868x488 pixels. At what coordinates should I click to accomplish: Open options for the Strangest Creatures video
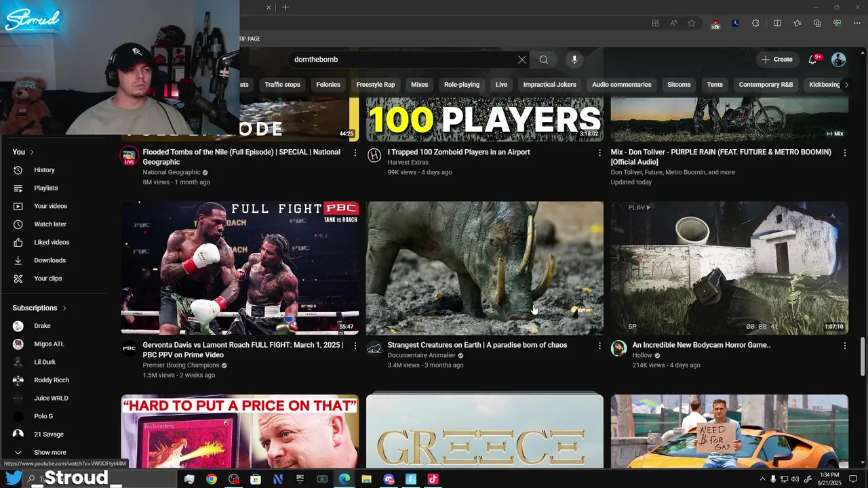coord(599,346)
